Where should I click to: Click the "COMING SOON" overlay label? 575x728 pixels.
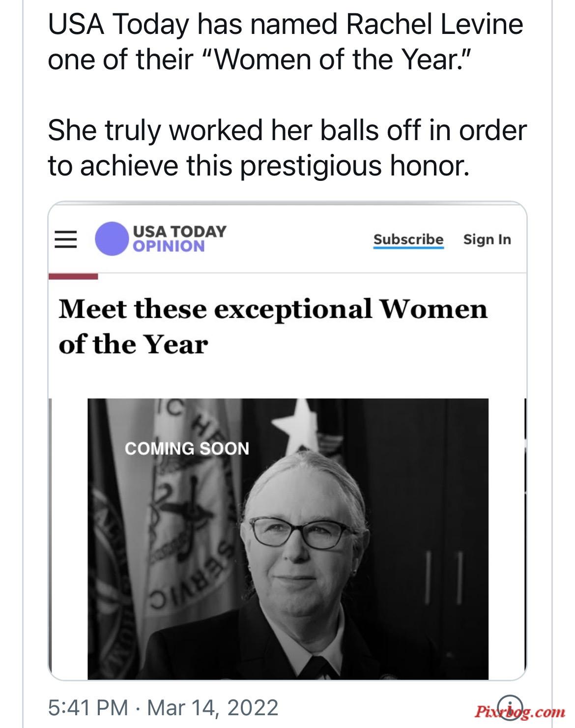tap(187, 448)
